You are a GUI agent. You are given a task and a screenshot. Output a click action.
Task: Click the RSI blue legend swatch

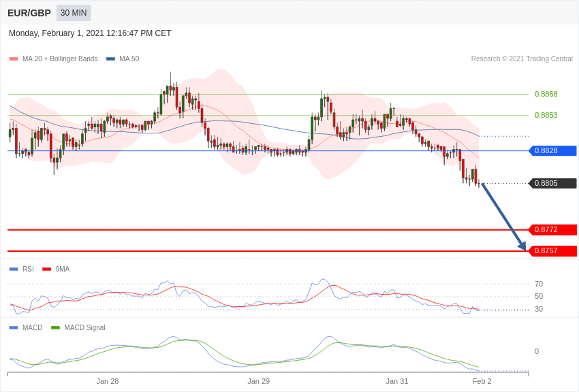pyautogui.click(x=14, y=269)
